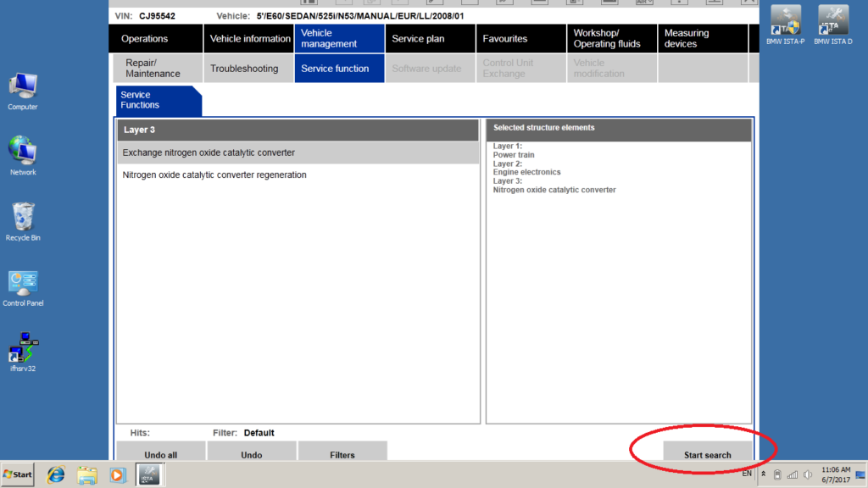Open the Network desktop icon
This screenshot has width=868, height=488.
click(x=23, y=156)
